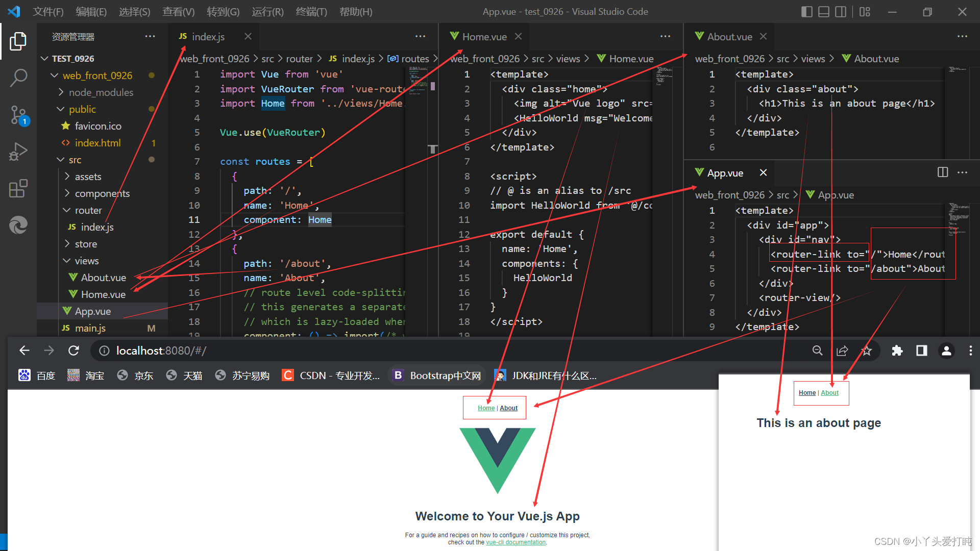
Task: Collapse the TEST_0926 root folder
Action: coord(45,59)
